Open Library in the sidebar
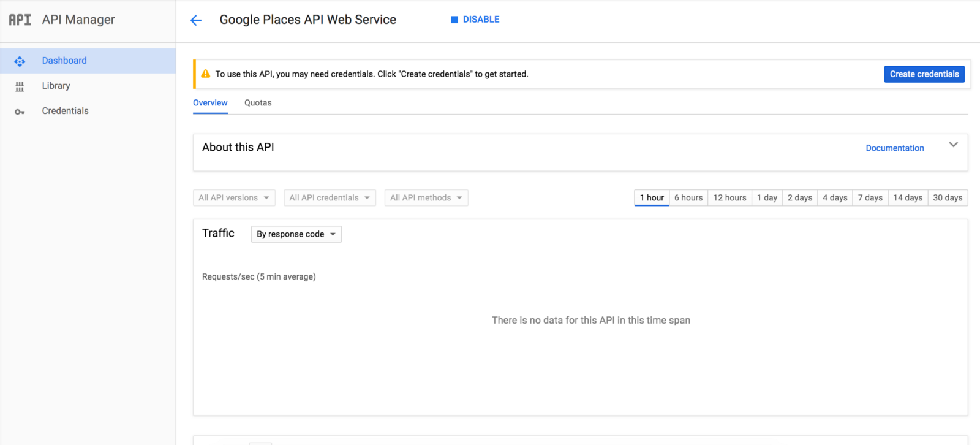Screen dimensions: 980x445 tap(56, 86)
